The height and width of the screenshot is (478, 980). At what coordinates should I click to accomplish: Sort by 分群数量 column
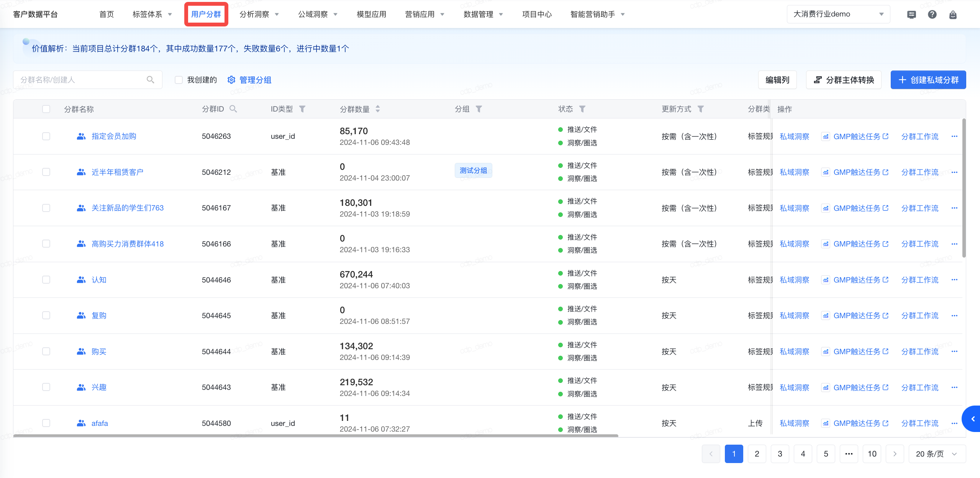tap(378, 109)
